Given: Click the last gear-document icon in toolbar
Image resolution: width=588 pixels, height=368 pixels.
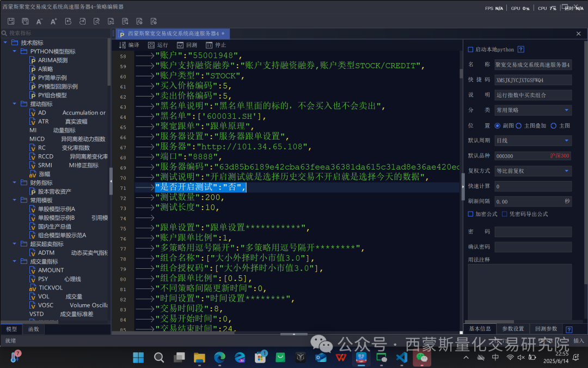Looking at the screenshot, I should (x=154, y=21).
